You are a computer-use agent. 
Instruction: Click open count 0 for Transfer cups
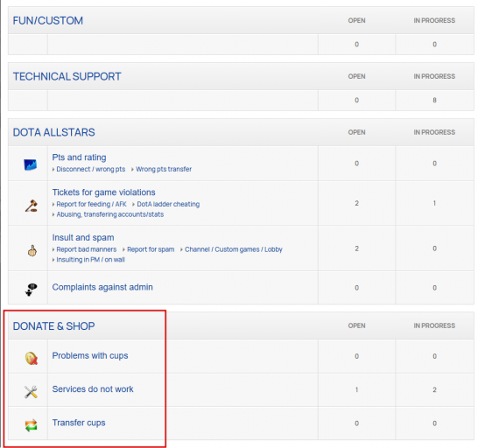356,423
